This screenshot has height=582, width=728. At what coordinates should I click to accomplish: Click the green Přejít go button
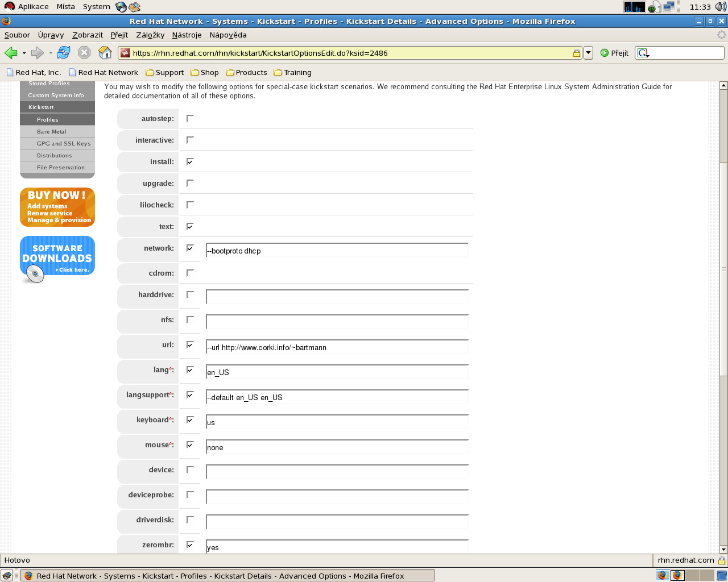click(615, 53)
